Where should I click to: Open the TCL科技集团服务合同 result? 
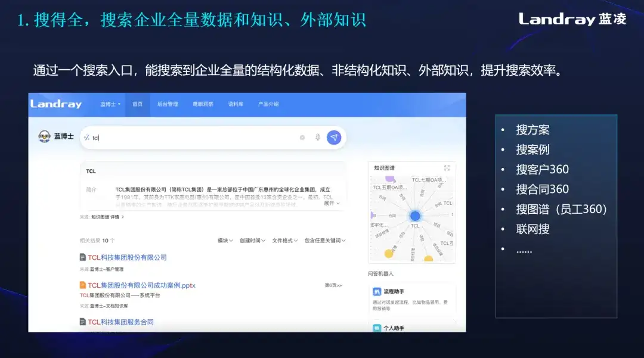[x=120, y=322]
